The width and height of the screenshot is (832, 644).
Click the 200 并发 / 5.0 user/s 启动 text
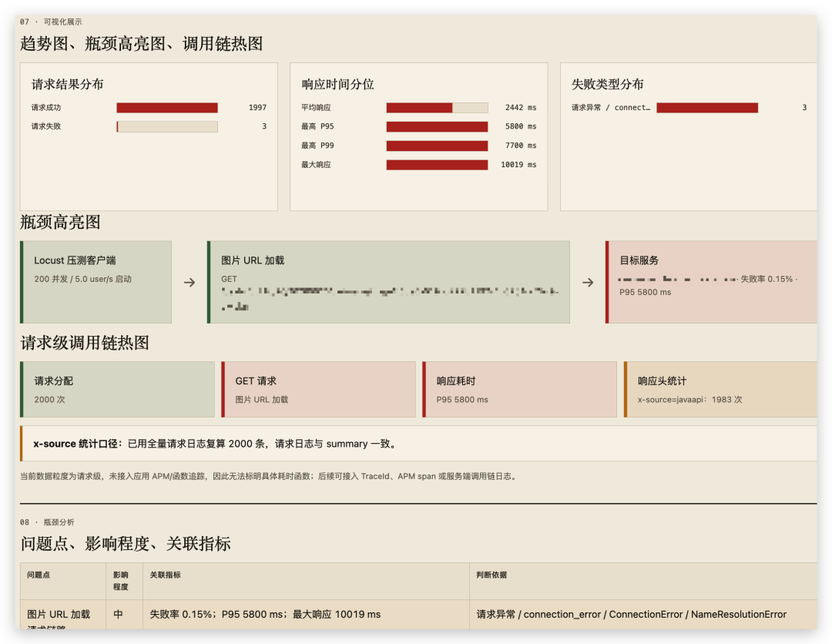click(x=82, y=279)
